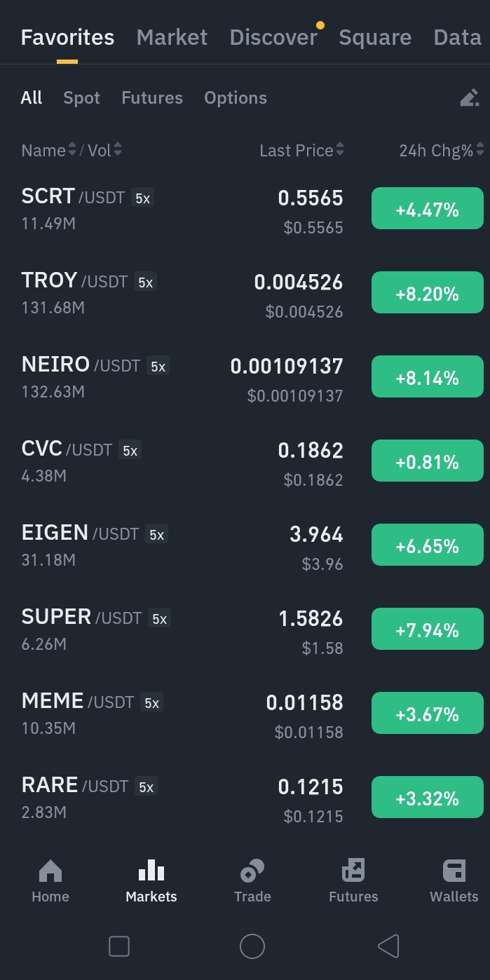Select the Options filter
The width and height of the screenshot is (490, 980).
pyautogui.click(x=236, y=98)
